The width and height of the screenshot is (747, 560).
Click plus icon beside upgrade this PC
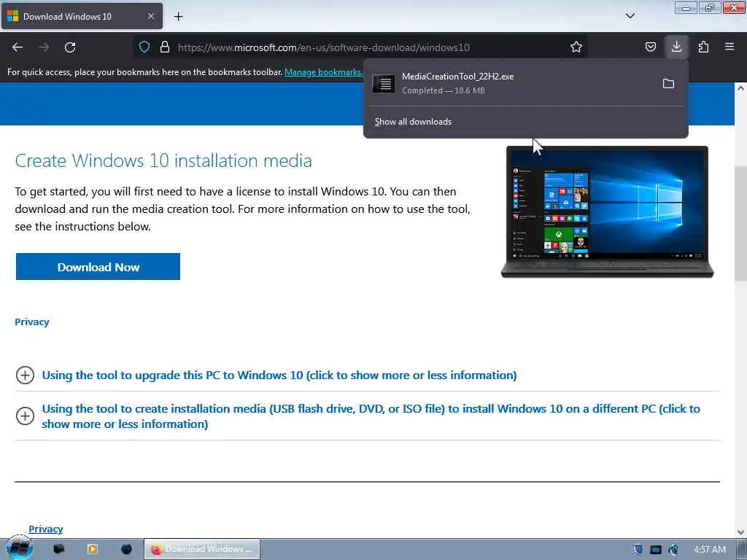tap(25, 376)
